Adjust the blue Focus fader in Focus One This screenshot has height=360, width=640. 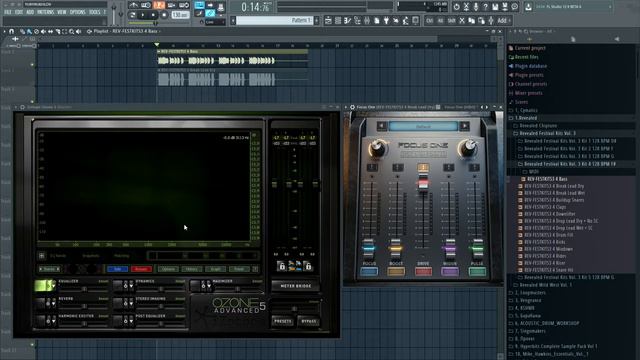tap(368, 247)
